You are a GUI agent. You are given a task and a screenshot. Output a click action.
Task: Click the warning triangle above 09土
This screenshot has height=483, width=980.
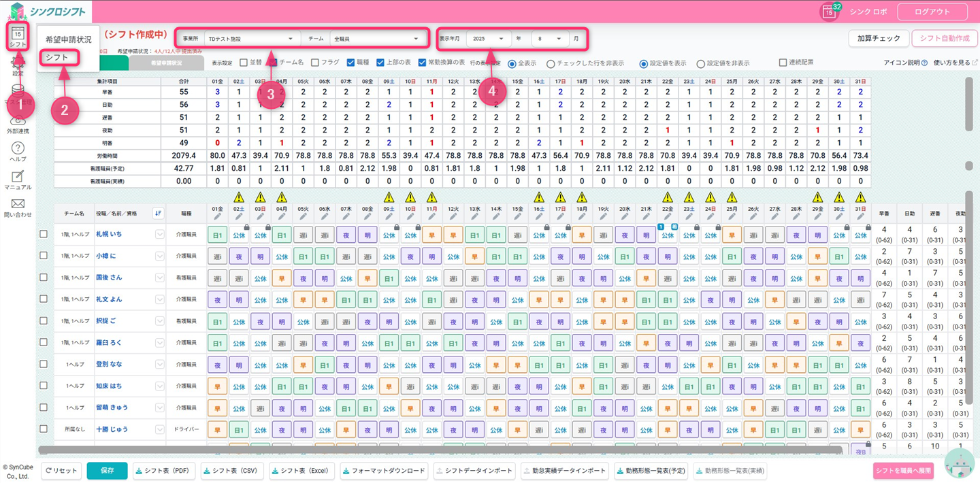click(389, 197)
